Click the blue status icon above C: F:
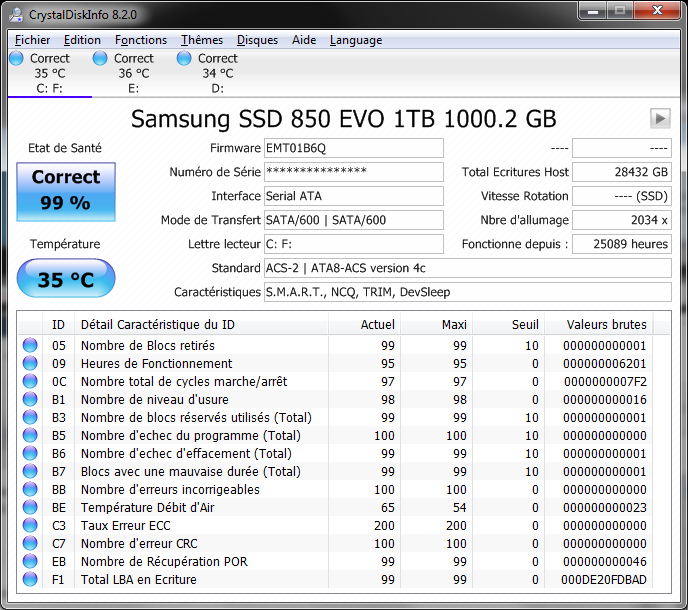 tap(16, 58)
